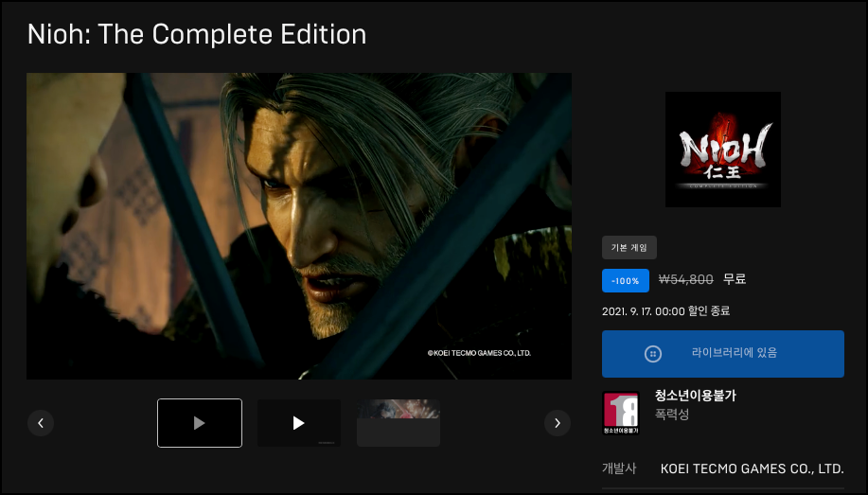Click the 기본 게임 tag

click(629, 248)
